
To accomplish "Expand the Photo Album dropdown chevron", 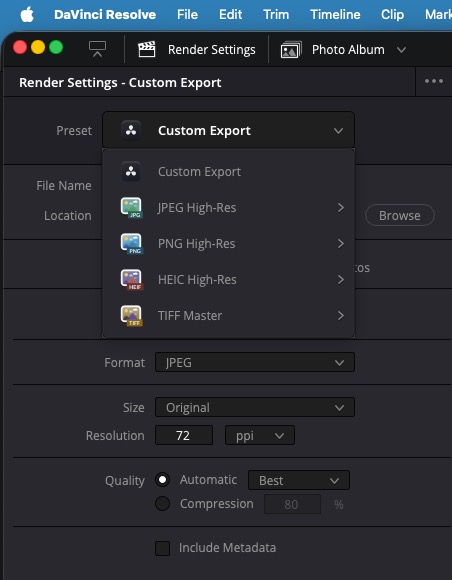I will coord(402,50).
